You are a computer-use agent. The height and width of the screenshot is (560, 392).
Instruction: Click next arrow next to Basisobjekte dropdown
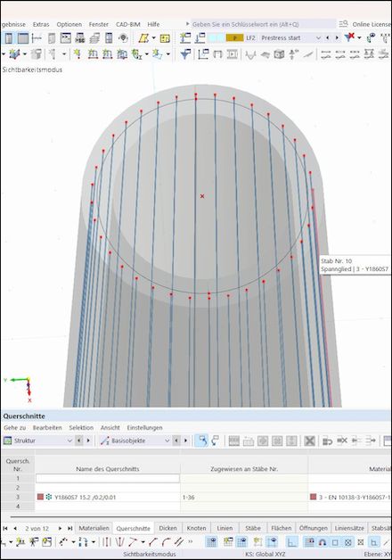click(x=185, y=441)
